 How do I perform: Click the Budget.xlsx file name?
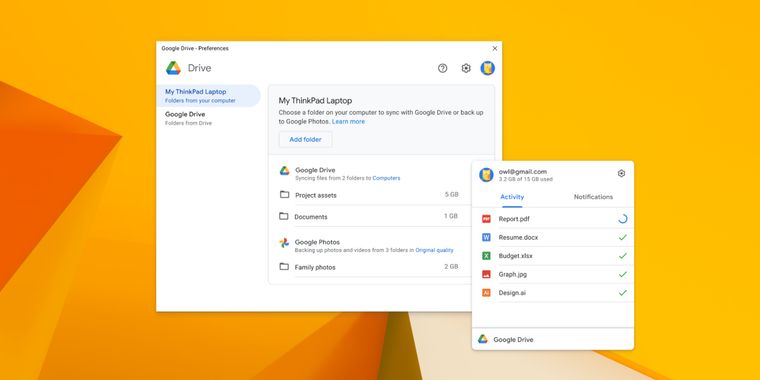(515, 256)
